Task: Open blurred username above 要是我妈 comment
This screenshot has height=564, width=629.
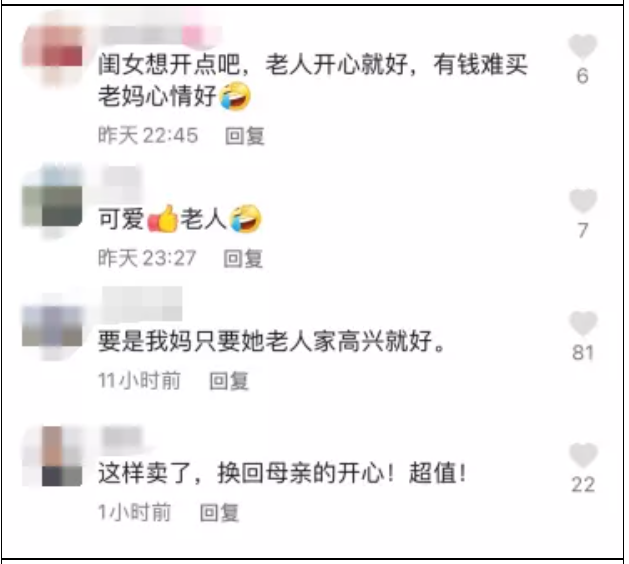Action: point(142,304)
